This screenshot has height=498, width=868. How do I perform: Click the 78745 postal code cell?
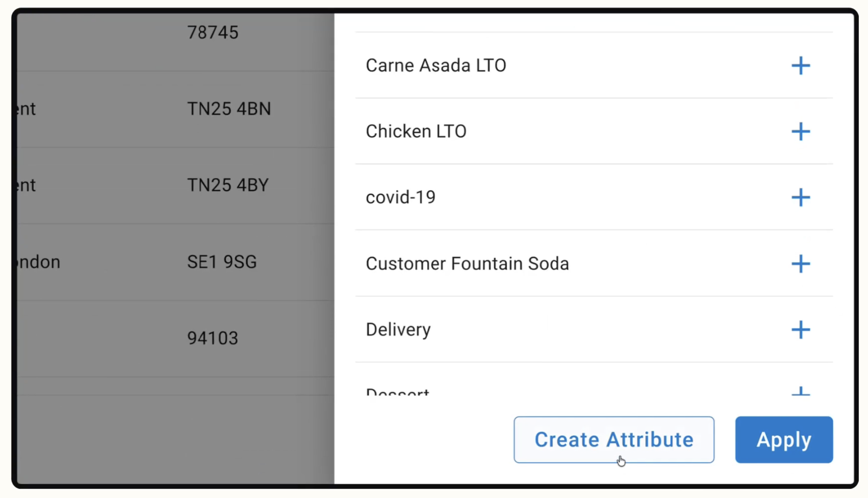[212, 32]
